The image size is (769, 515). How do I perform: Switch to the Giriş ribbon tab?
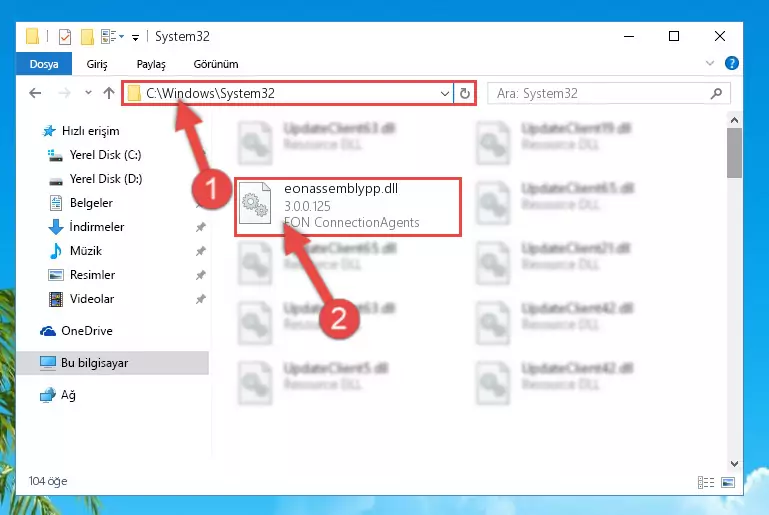pyautogui.click(x=97, y=64)
